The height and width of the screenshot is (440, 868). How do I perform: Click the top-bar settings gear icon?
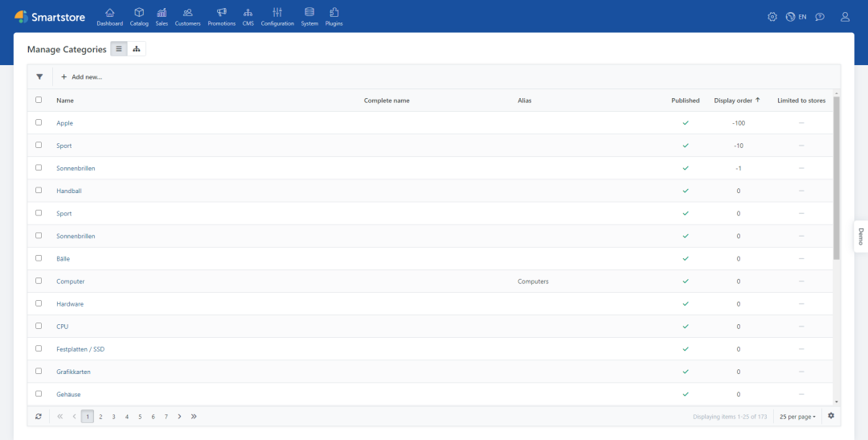772,17
